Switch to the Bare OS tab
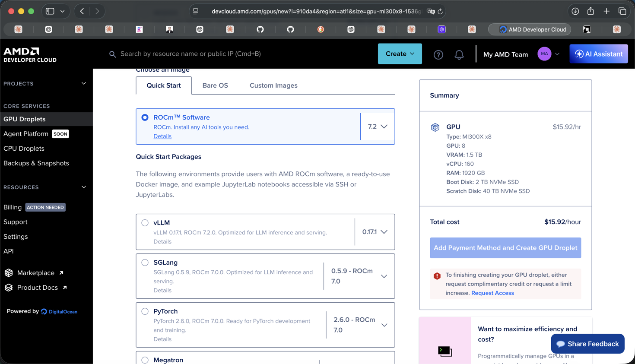This screenshot has width=635, height=364. (215, 85)
